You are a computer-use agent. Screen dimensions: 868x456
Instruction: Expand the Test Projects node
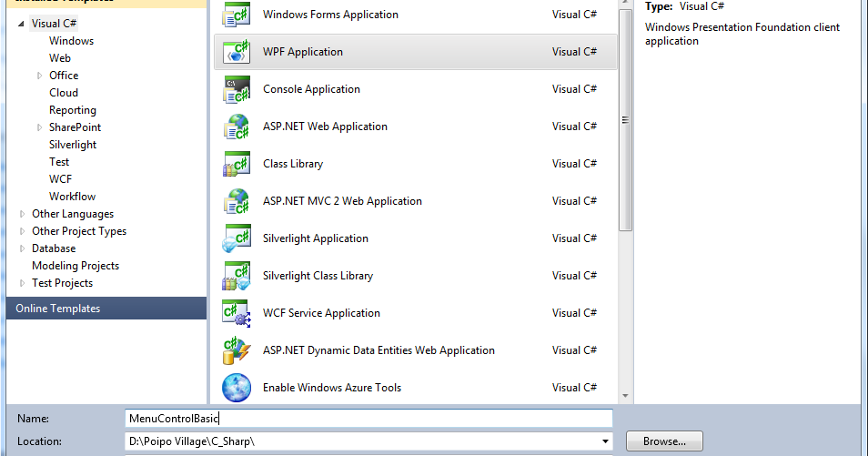pos(22,283)
